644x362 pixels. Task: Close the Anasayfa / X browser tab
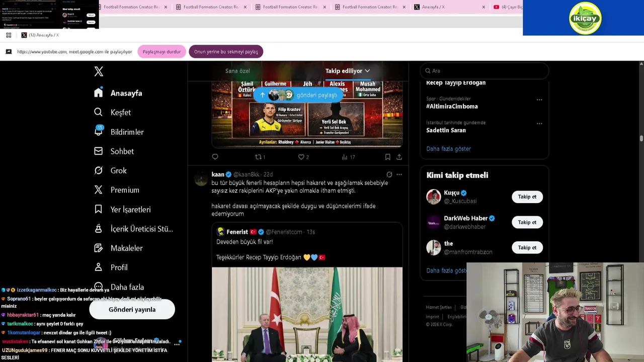click(x=484, y=7)
